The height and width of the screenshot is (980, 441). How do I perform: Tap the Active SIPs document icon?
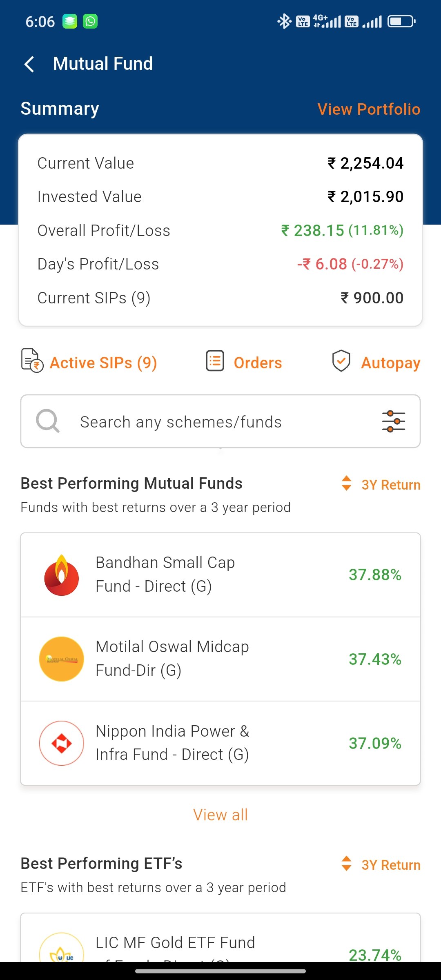point(32,361)
